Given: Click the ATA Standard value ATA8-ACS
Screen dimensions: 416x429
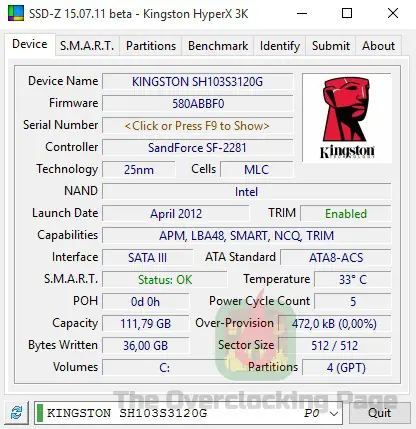Looking at the screenshot, I should pos(335,258).
